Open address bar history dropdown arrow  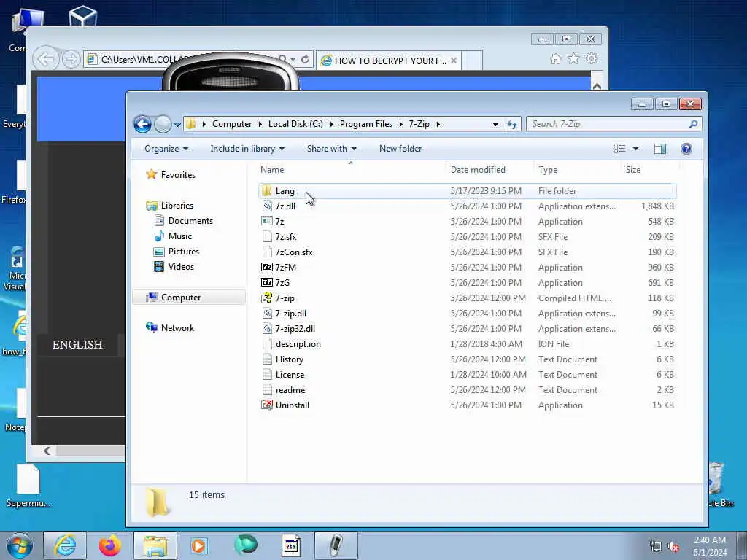coord(495,124)
